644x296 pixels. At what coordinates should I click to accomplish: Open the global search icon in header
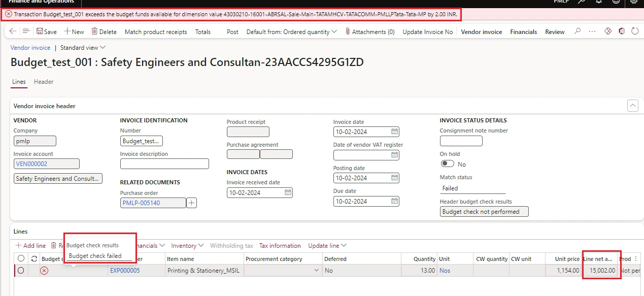[x=582, y=2]
